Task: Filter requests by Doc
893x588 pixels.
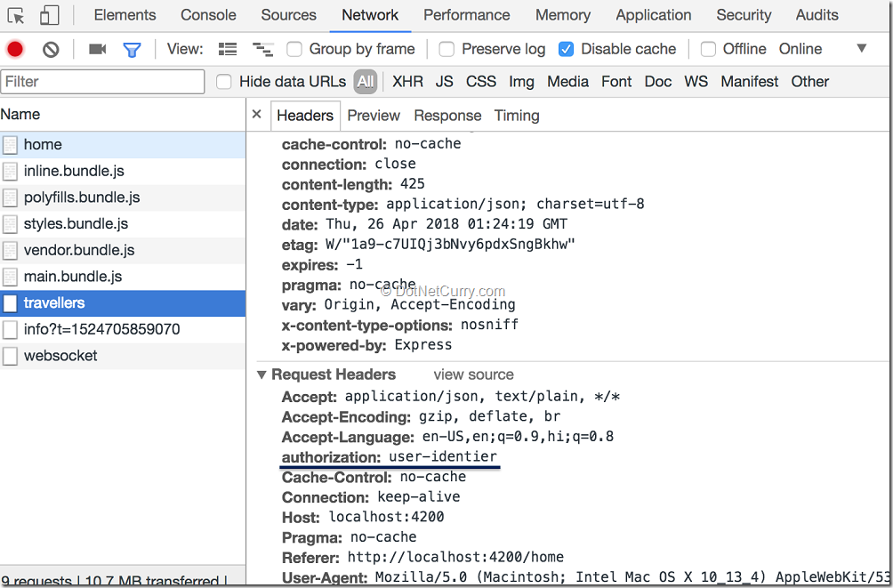Action: click(658, 82)
